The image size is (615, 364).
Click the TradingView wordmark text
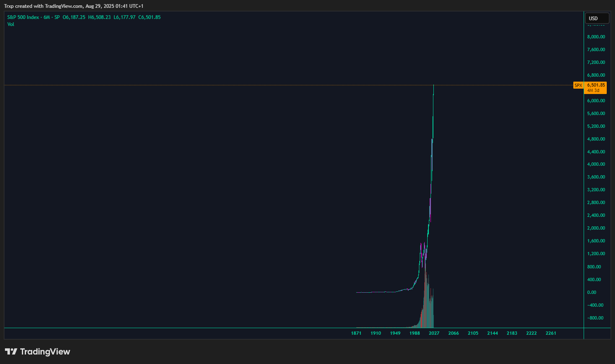(45, 352)
